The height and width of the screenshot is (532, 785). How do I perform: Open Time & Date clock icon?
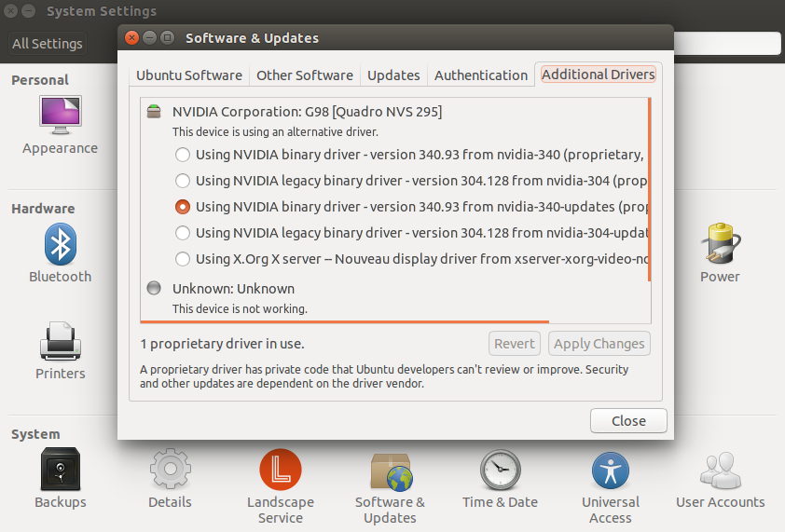(x=500, y=470)
